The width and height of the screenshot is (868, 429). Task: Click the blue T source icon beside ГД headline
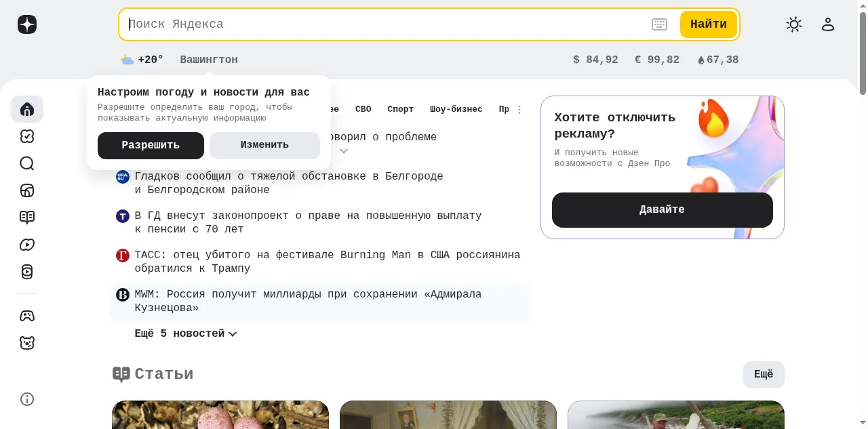123,216
